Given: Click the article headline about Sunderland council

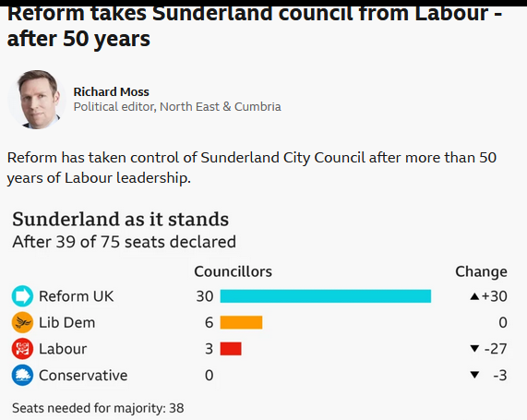Looking at the screenshot, I should pyautogui.click(x=255, y=26).
